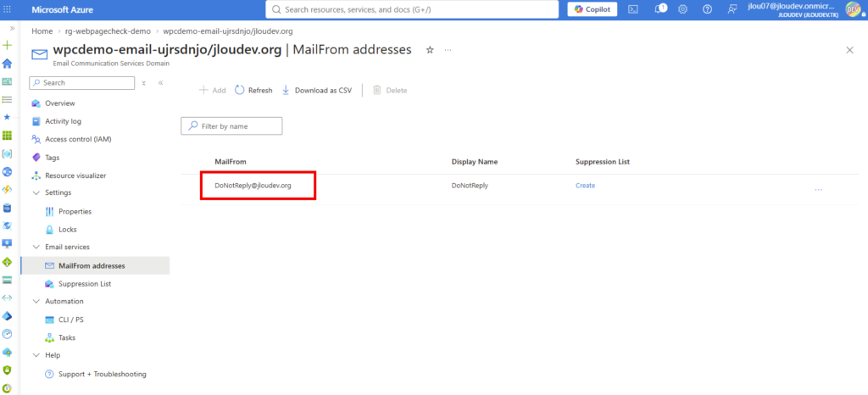The width and height of the screenshot is (868, 395).
Task: Open the Help question mark in header
Action: [x=707, y=9]
